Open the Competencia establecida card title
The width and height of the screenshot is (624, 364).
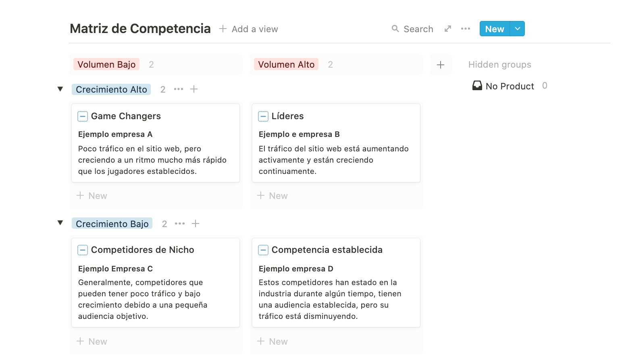pyautogui.click(x=327, y=250)
